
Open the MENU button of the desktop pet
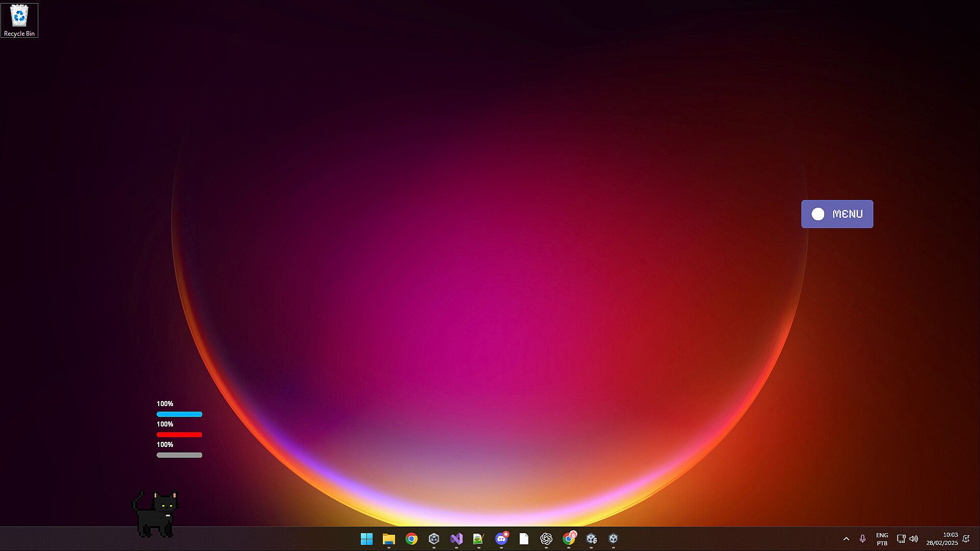(x=837, y=214)
